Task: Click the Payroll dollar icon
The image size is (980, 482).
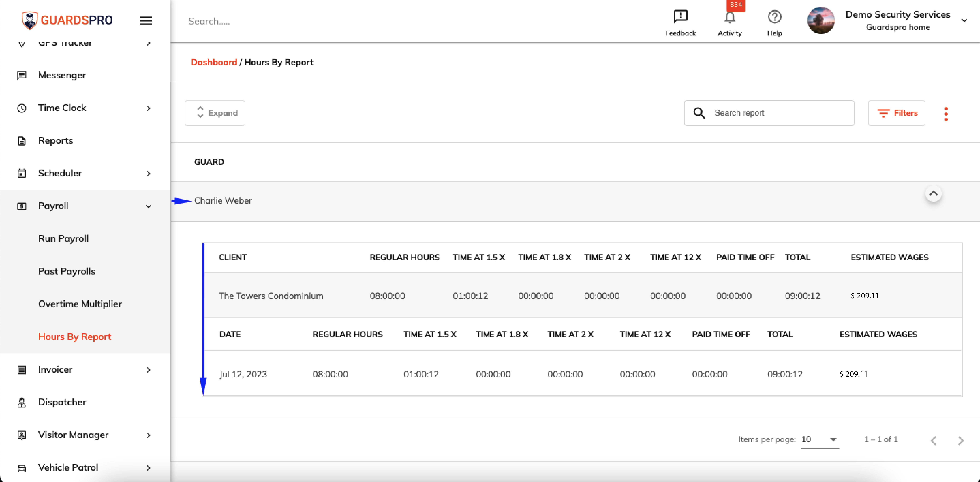Action: coord(22,206)
